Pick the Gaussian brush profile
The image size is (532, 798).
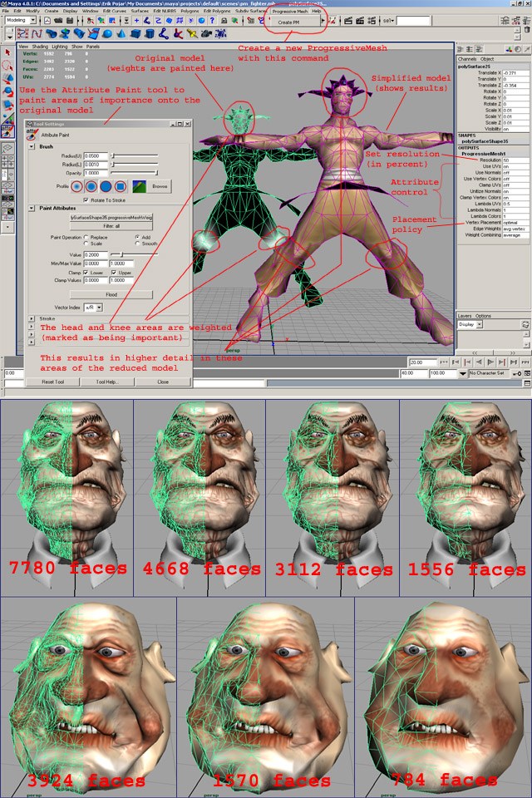pos(76,186)
